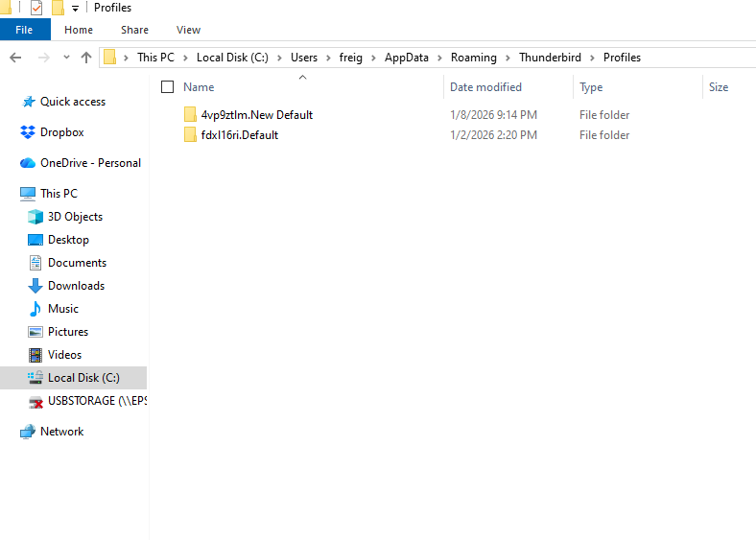Viewport: 756px width, 540px height.
Task: Open the Downloads folder in the sidebar
Action: point(76,286)
